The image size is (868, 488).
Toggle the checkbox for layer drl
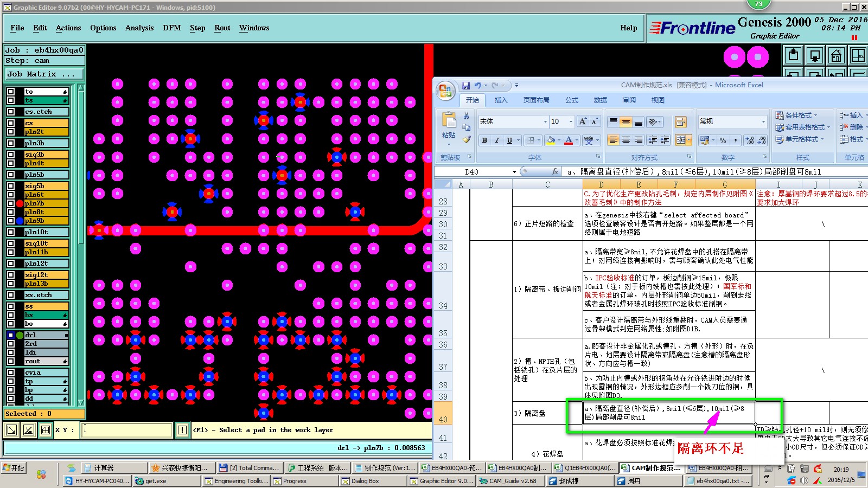click(11, 335)
